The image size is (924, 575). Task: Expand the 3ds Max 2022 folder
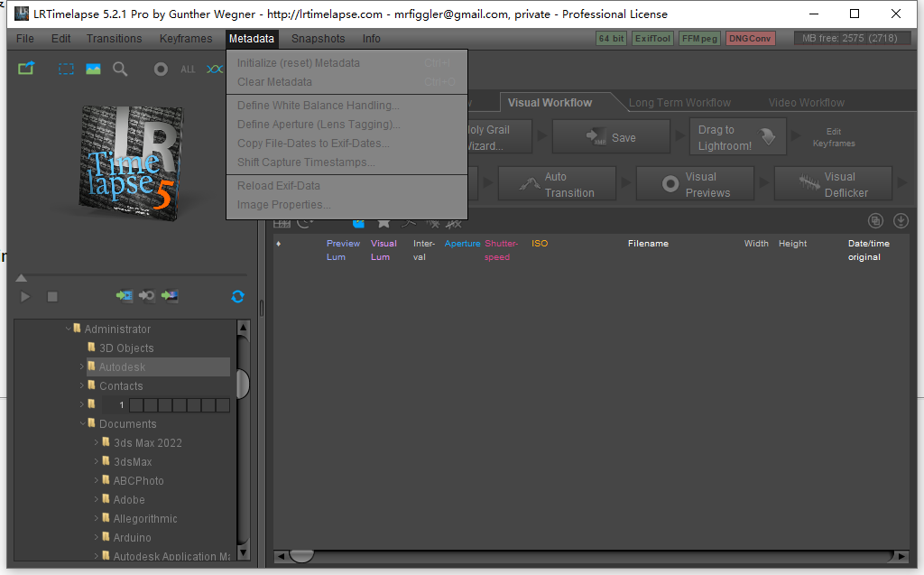click(96, 442)
